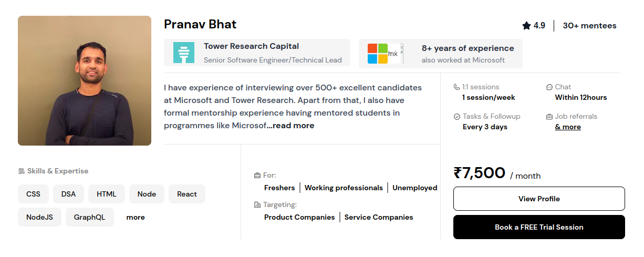This screenshot has height=257, width=644.
Task: Click the star rating icon
Action: point(526,26)
